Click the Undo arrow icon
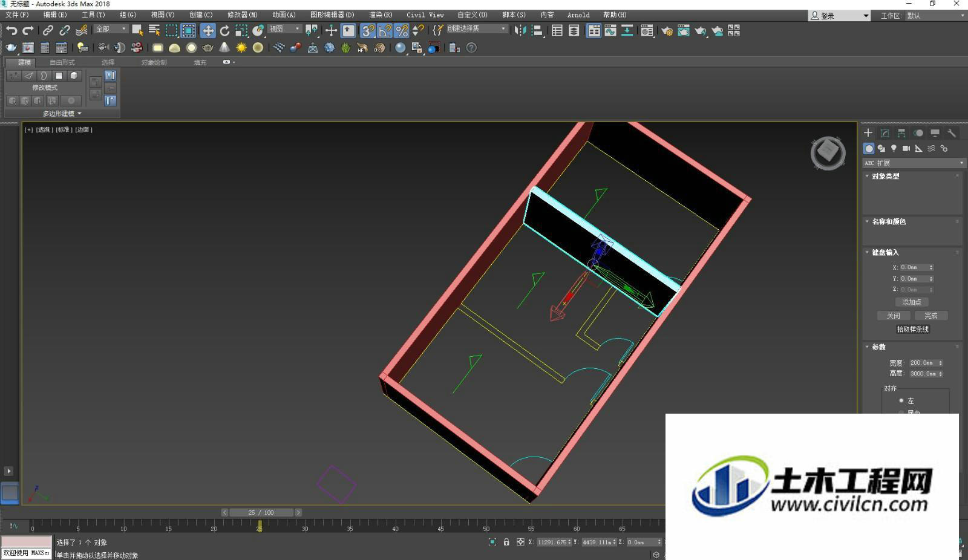This screenshot has width=968, height=560. pyautogui.click(x=11, y=30)
